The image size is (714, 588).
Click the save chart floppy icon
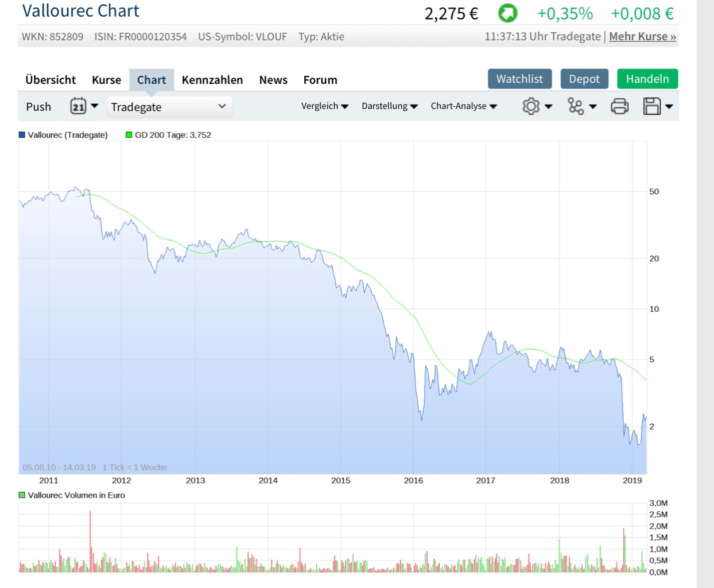tap(652, 106)
